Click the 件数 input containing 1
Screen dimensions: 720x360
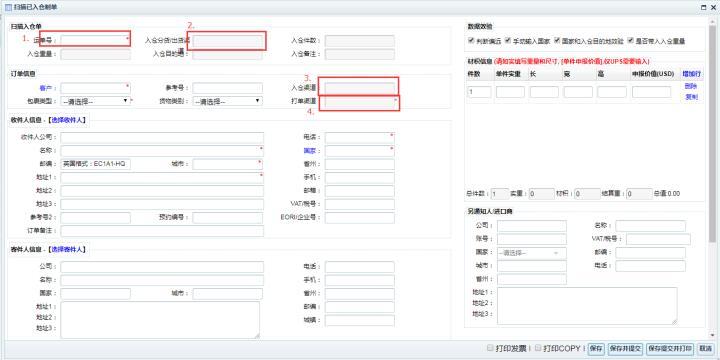pos(479,92)
